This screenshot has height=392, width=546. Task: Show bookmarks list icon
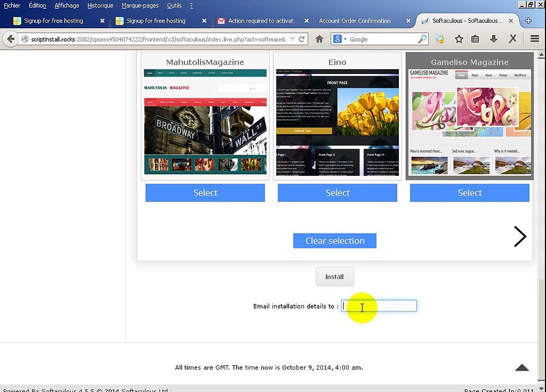click(475, 39)
